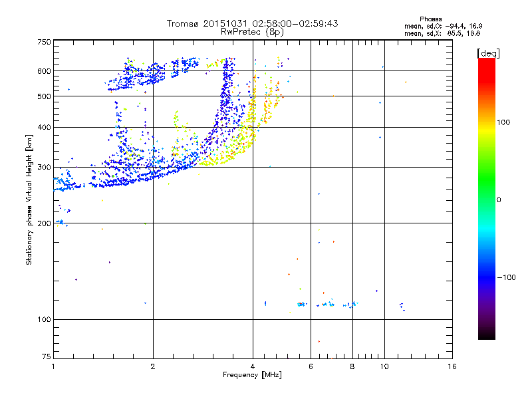Click the y-axis tick label "300"
The image size is (532, 399).
[x=45, y=168]
